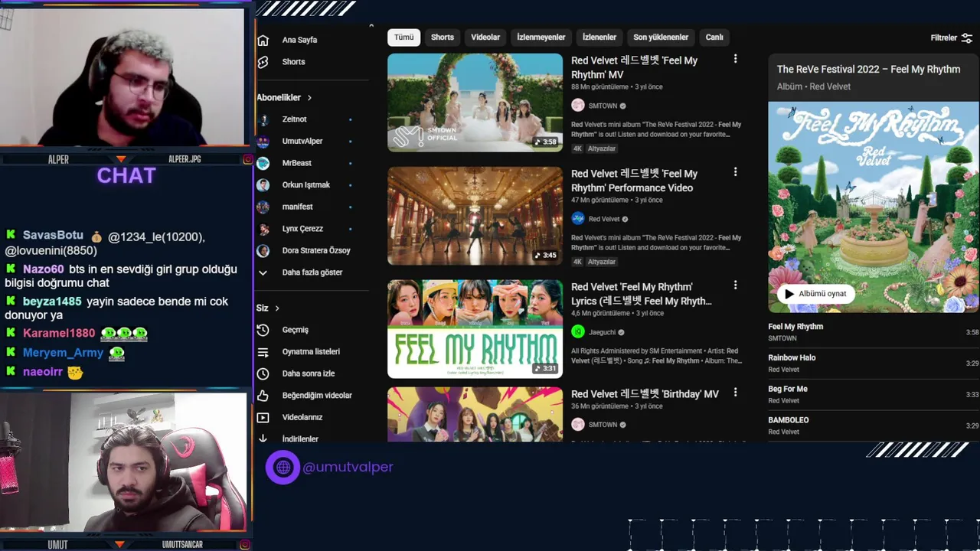Click chat username Nazo60
This screenshot has height=551, width=980.
(43, 269)
